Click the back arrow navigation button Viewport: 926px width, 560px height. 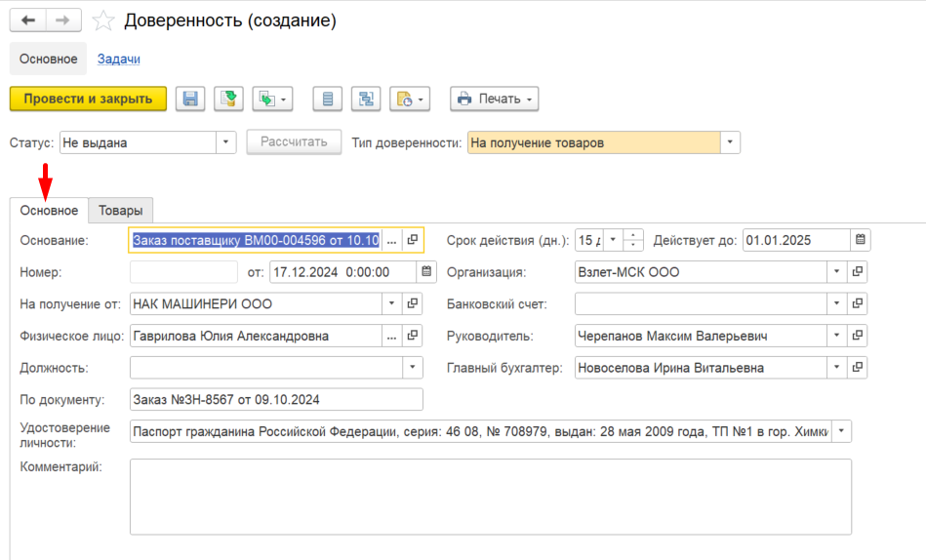tap(27, 20)
